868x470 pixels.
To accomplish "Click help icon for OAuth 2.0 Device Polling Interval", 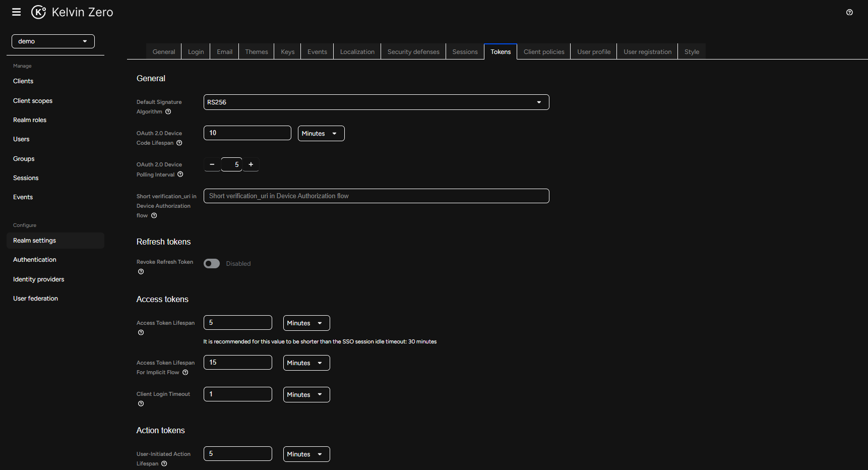I will point(180,174).
